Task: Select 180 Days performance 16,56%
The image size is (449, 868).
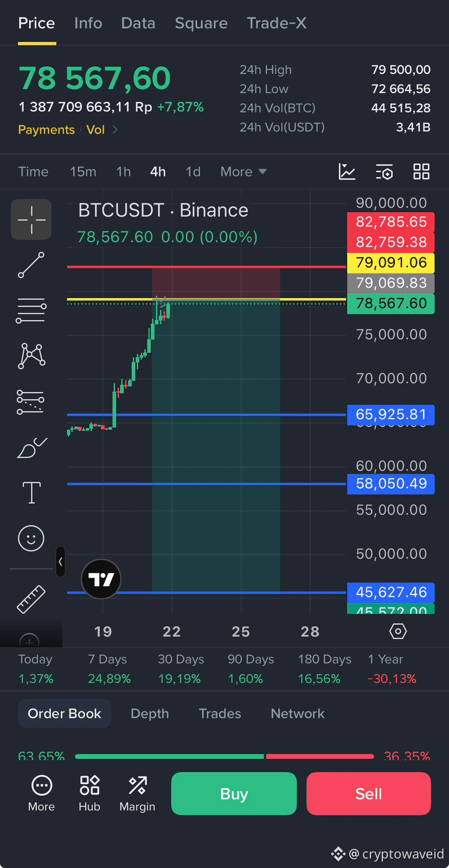Action: [x=324, y=669]
